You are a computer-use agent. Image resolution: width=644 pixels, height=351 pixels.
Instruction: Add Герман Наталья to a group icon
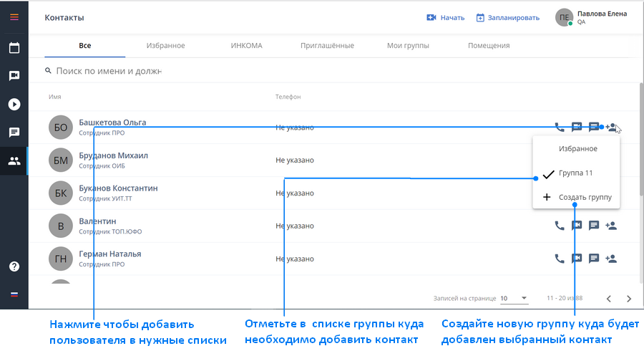611,259
